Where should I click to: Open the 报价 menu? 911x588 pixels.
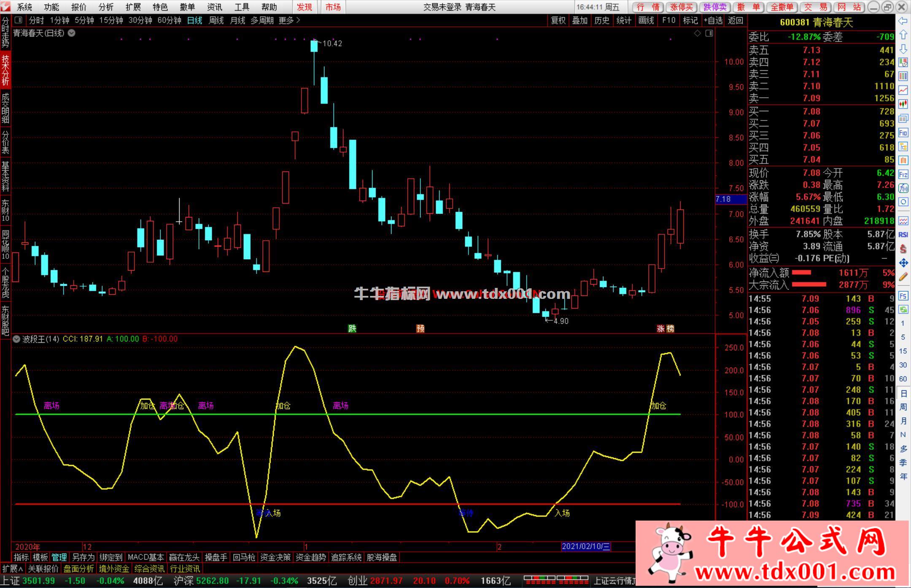point(78,7)
